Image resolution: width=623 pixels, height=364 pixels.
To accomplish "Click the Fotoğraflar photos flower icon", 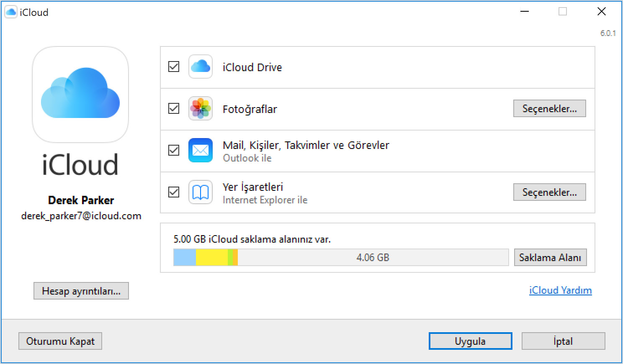I will click(201, 108).
